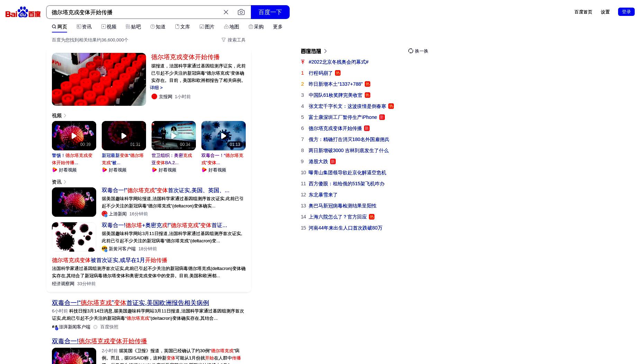Click 好看视频 icon under 01:13 video
Viewport: 643px width, 364px height.
pos(204,170)
